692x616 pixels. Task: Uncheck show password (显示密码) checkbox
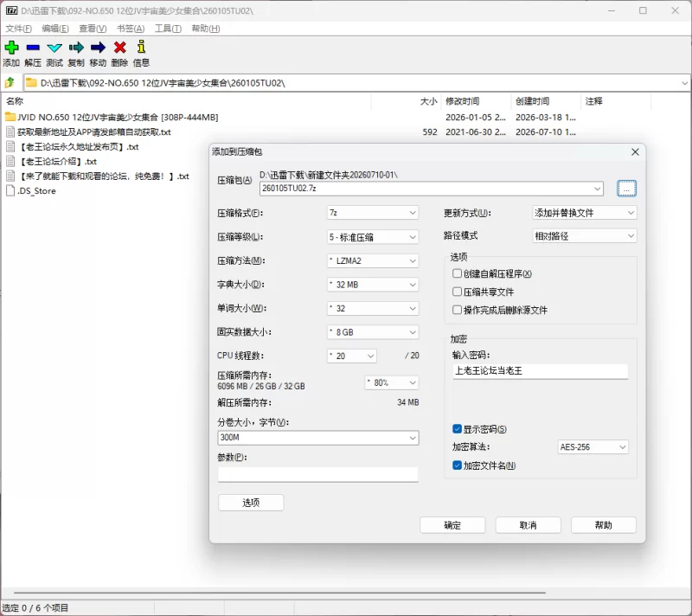point(458,429)
